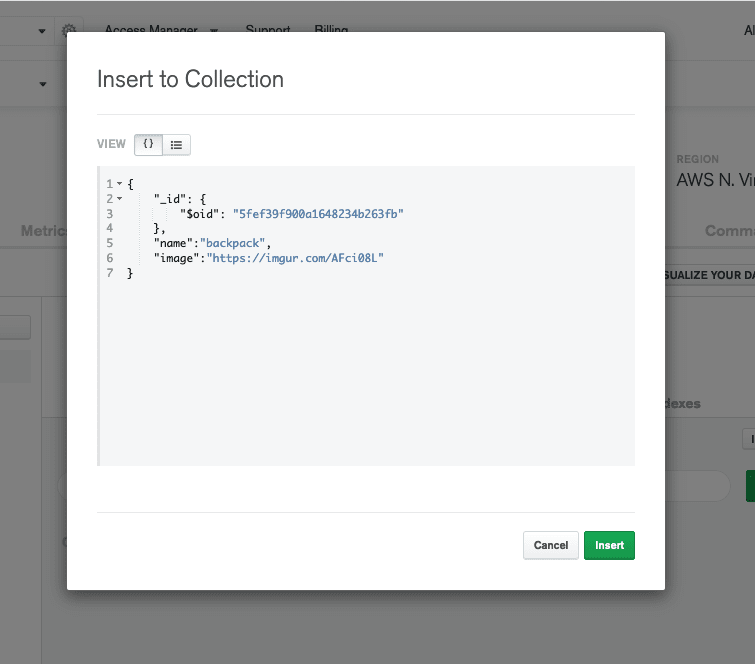Open Access Manager dropdown in background
The height and width of the screenshot is (664, 755).
(x=161, y=29)
